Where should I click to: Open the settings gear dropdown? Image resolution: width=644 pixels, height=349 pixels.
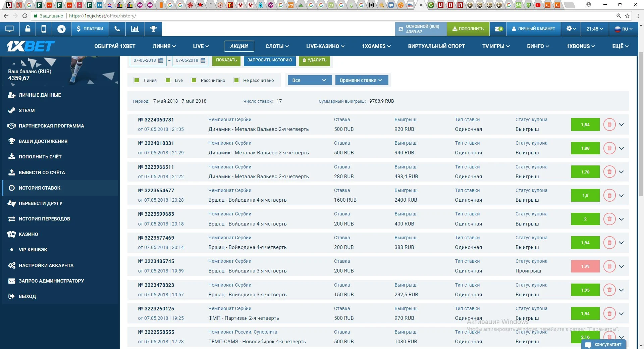coord(571,29)
